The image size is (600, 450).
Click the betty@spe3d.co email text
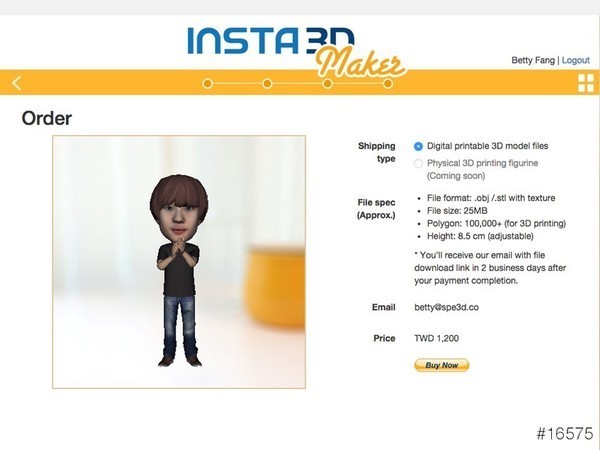pyautogui.click(x=447, y=307)
